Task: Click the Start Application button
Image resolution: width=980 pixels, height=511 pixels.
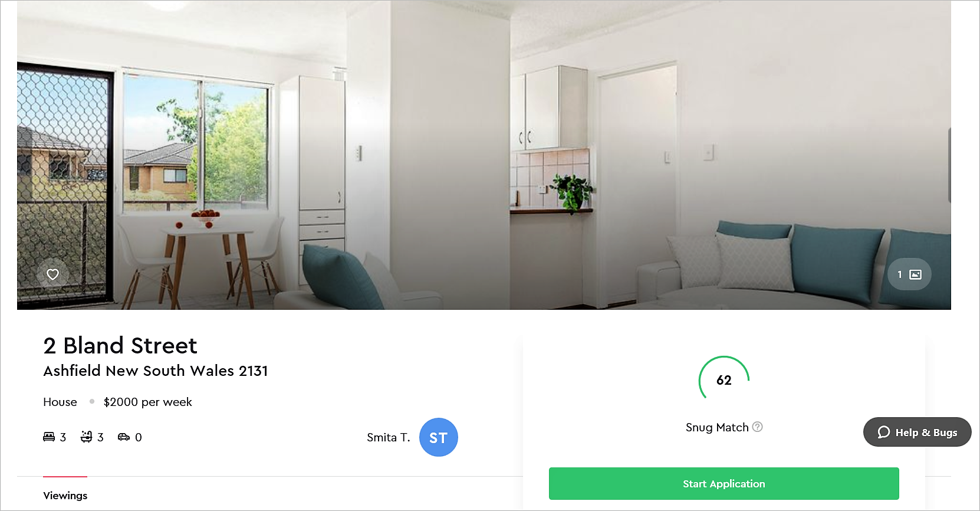Action: [724, 484]
